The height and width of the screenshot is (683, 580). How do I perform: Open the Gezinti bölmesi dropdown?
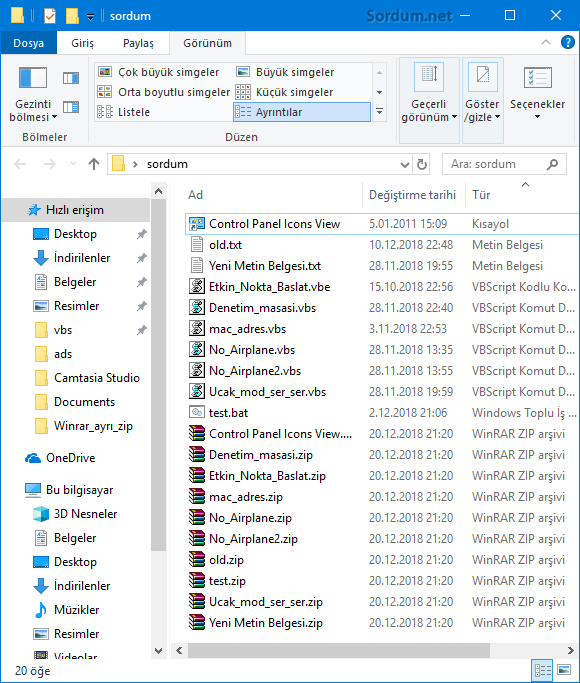[33, 93]
